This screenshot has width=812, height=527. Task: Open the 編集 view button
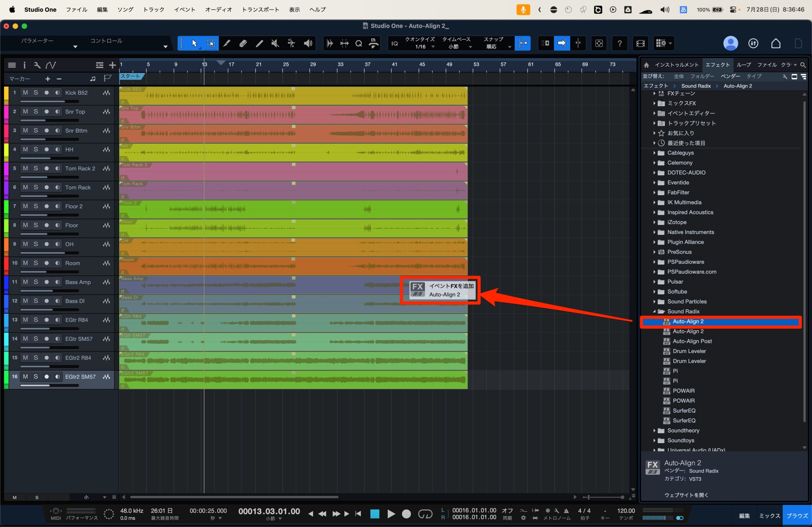[744, 516]
